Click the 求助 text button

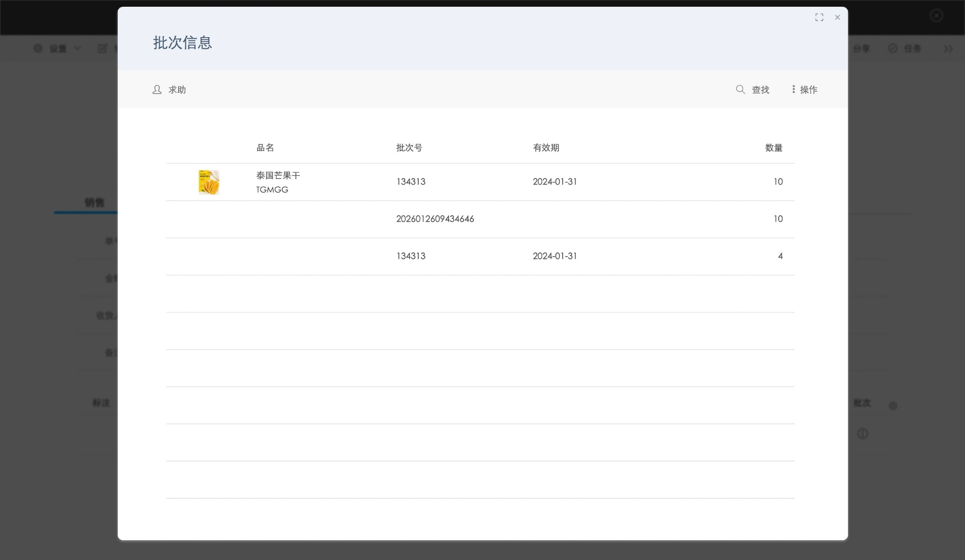(177, 90)
